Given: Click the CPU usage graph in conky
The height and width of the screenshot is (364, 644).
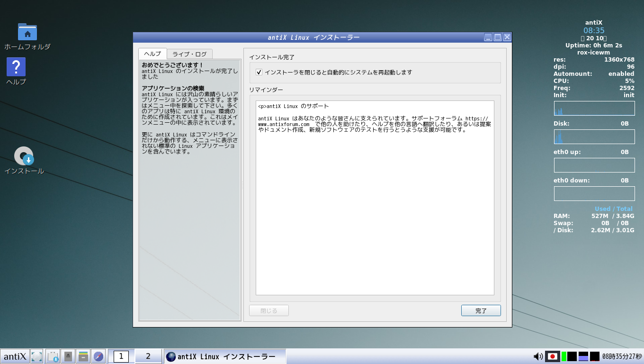Looking at the screenshot, I should 594,108.
